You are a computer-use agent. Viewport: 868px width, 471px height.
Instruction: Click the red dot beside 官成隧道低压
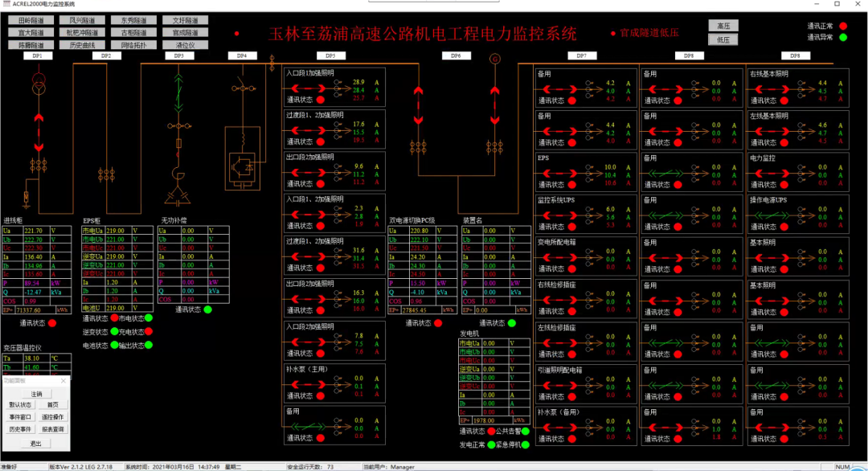612,33
